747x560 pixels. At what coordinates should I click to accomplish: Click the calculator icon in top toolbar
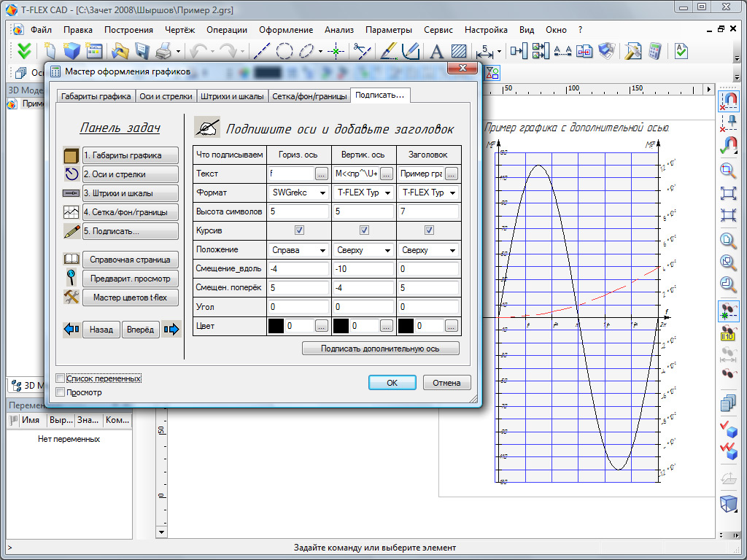654,51
